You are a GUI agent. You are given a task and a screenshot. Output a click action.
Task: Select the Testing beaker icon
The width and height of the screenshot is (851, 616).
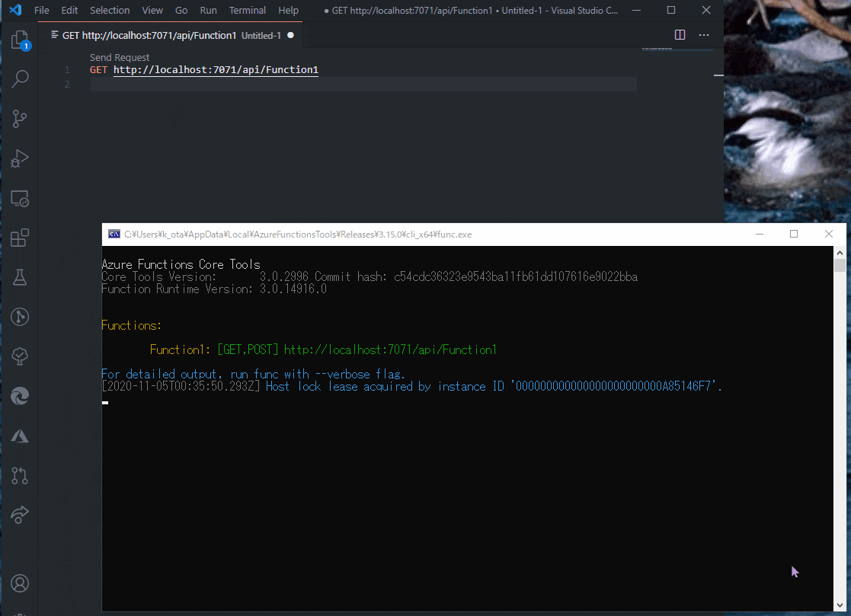tap(19, 277)
